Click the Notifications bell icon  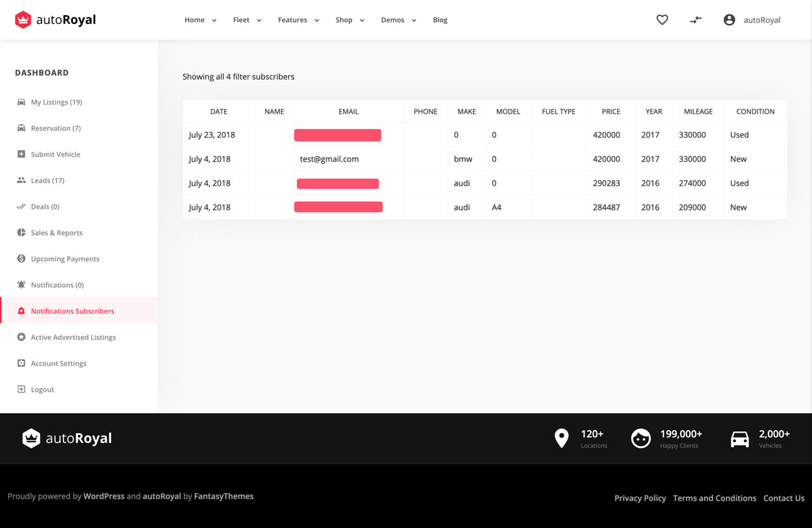[x=21, y=284]
